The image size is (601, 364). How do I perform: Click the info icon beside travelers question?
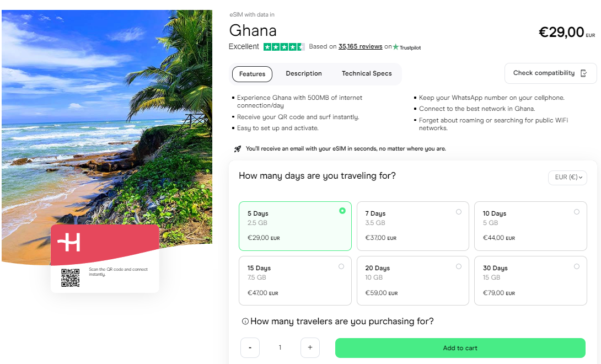pyautogui.click(x=245, y=322)
